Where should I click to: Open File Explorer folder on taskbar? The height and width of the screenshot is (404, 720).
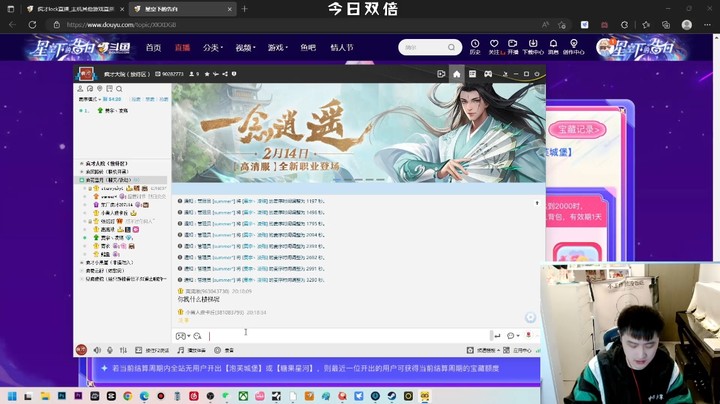(45, 396)
